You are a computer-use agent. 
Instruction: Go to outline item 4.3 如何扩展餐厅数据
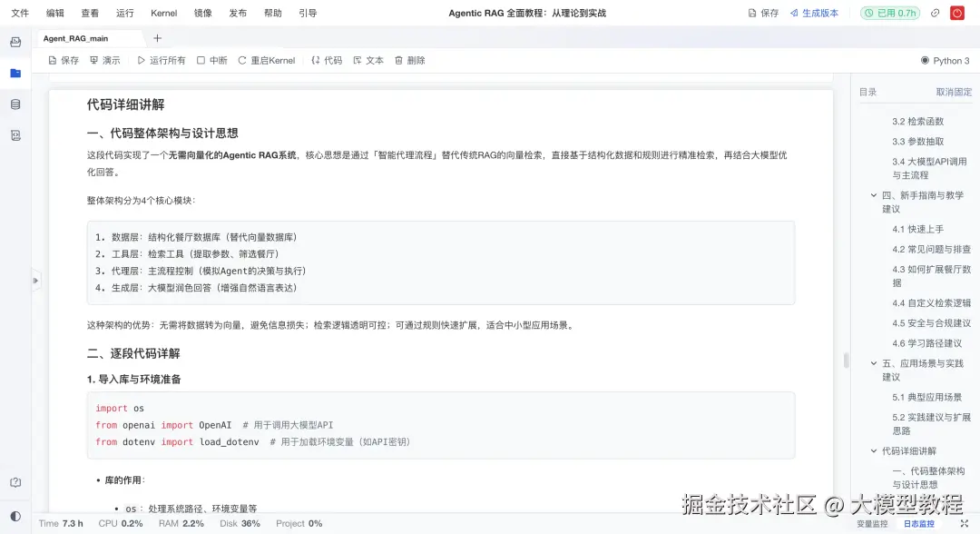[x=931, y=276]
